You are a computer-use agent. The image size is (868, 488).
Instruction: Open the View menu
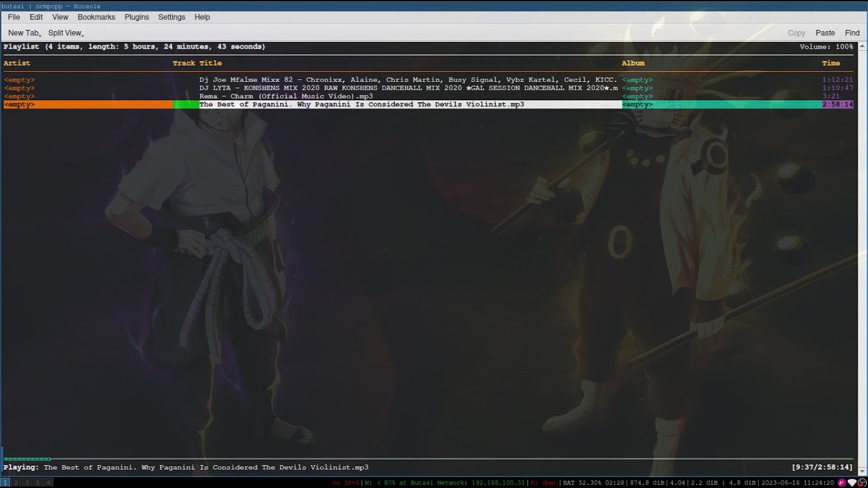tap(60, 17)
